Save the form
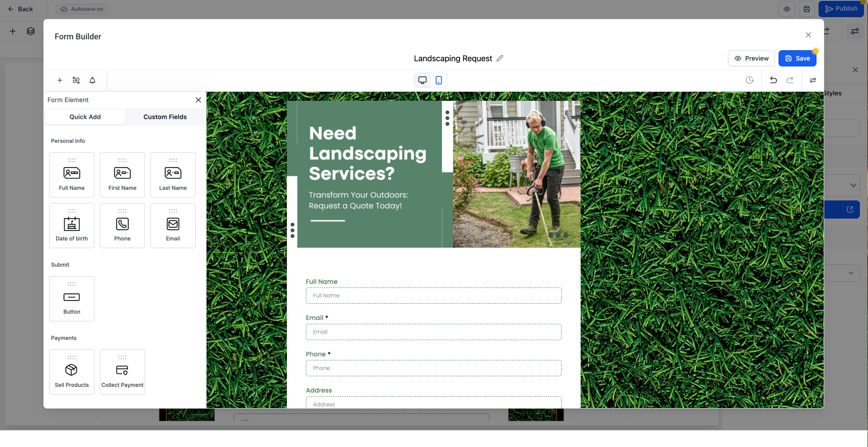 click(798, 58)
